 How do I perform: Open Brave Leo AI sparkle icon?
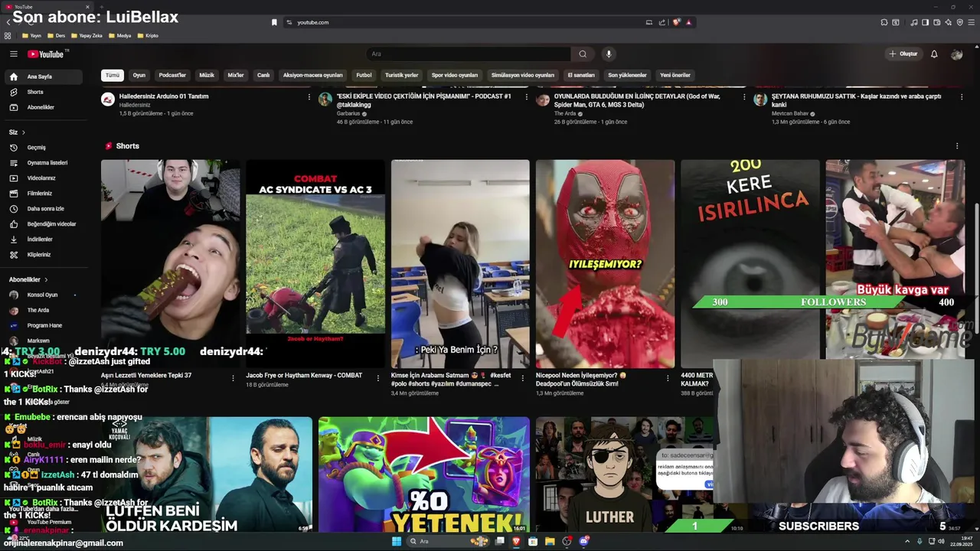coord(949,22)
